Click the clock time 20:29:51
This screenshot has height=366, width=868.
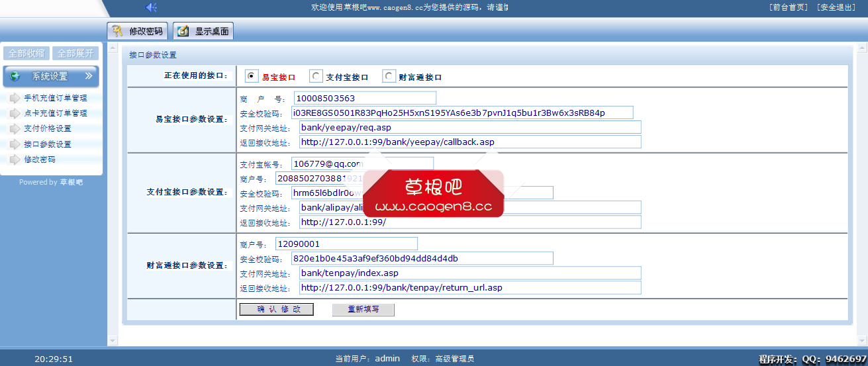(54, 359)
